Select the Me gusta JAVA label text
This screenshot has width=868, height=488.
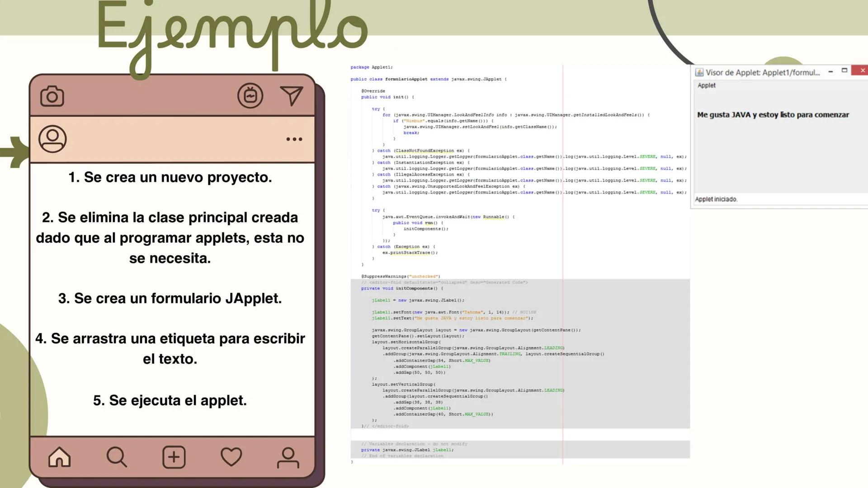(773, 115)
